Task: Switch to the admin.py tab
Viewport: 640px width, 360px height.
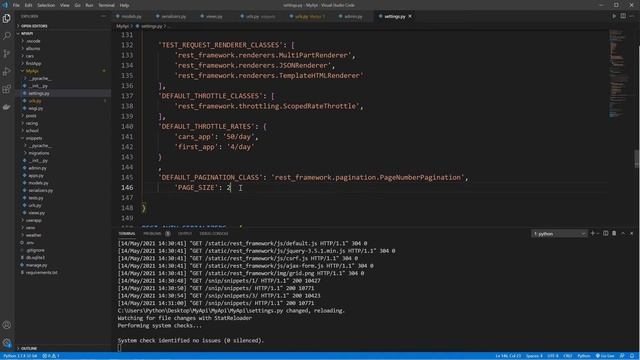Action: [353, 16]
